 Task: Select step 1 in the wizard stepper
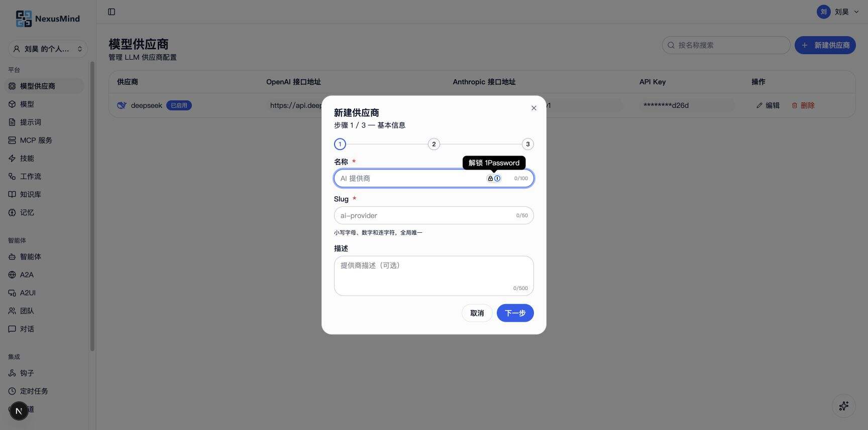click(x=340, y=144)
